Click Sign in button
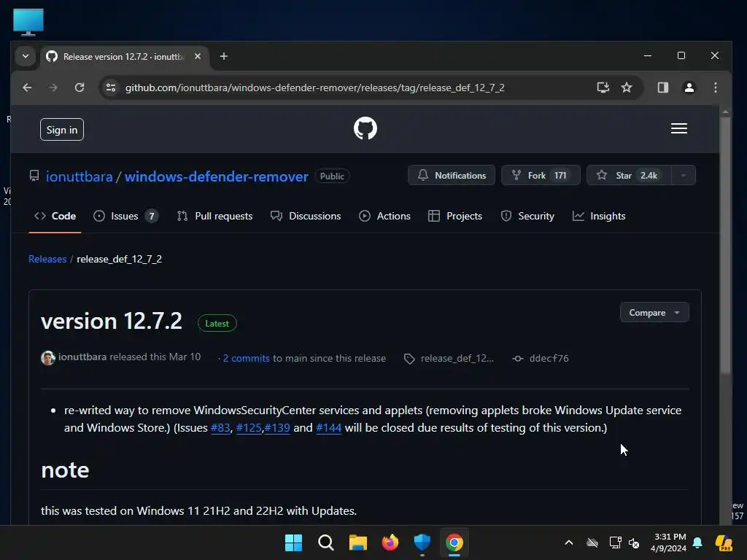 pyautogui.click(x=62, y=130)
